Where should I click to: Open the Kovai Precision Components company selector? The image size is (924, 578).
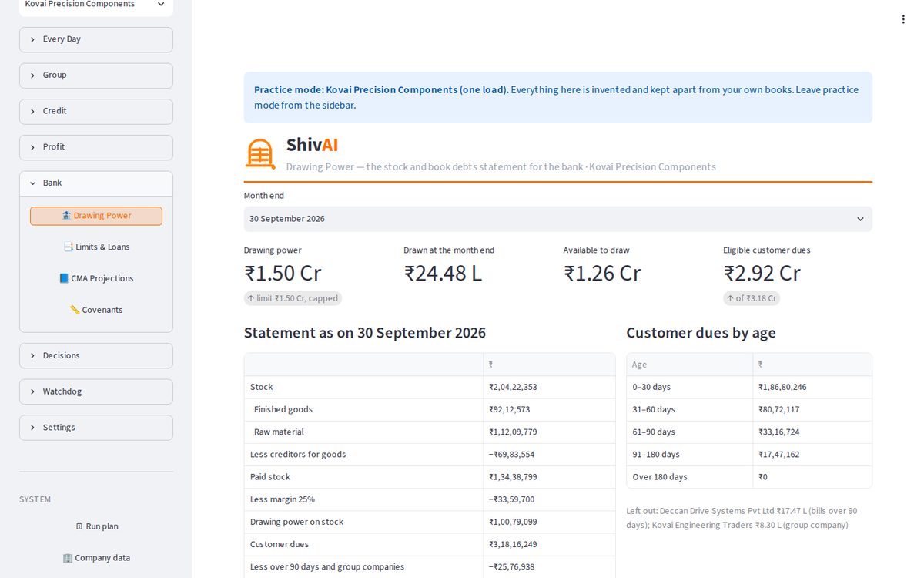point(96,5)
